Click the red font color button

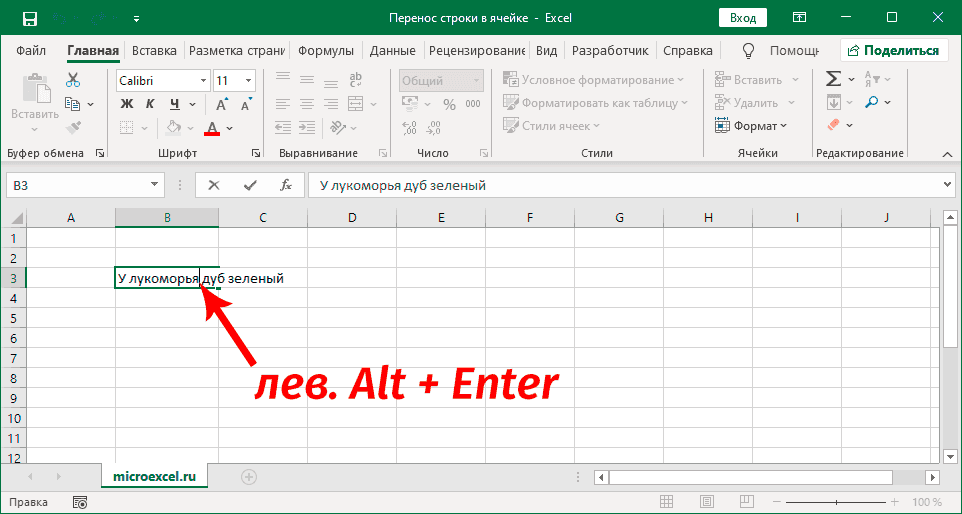pyautogui.click(x=211, y=127)
